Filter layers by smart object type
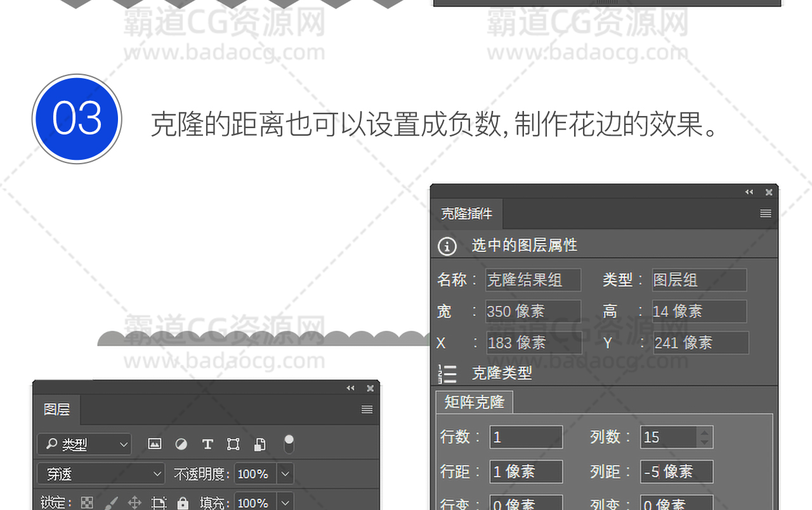The image size is (812, 510). [x=259, y=444]
